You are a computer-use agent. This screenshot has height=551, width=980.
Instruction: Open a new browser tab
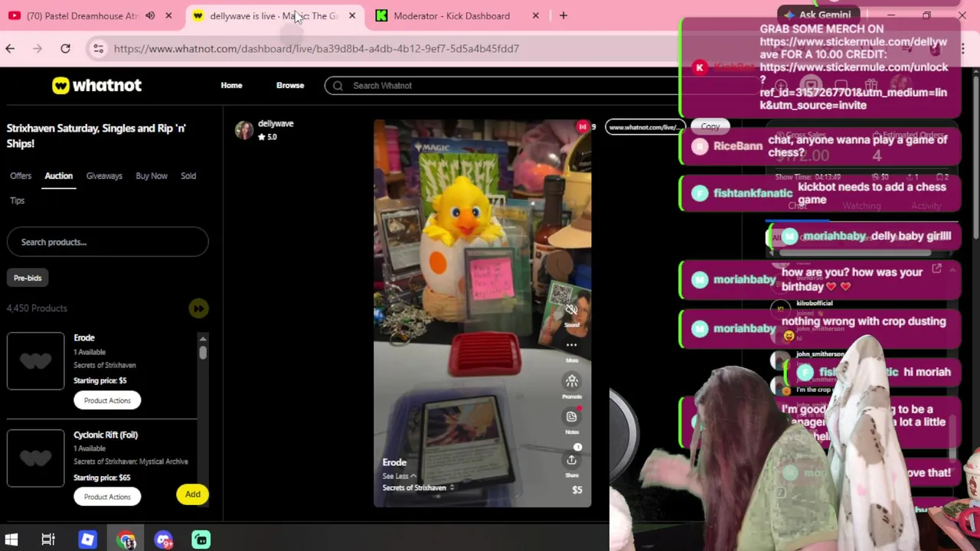pos(563,15)
